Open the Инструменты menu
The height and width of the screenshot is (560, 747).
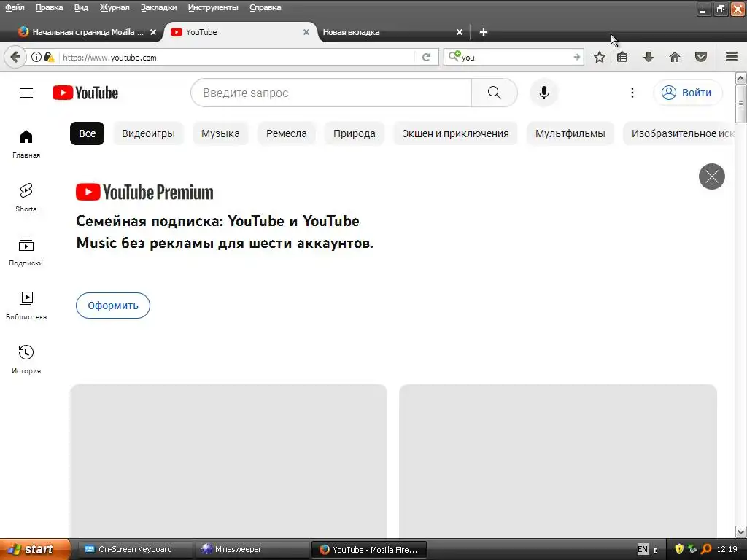pos(213,7)
